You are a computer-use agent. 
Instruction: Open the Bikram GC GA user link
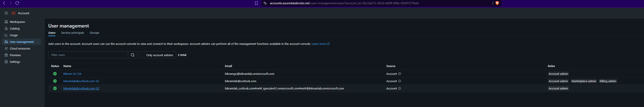(72, 74)
